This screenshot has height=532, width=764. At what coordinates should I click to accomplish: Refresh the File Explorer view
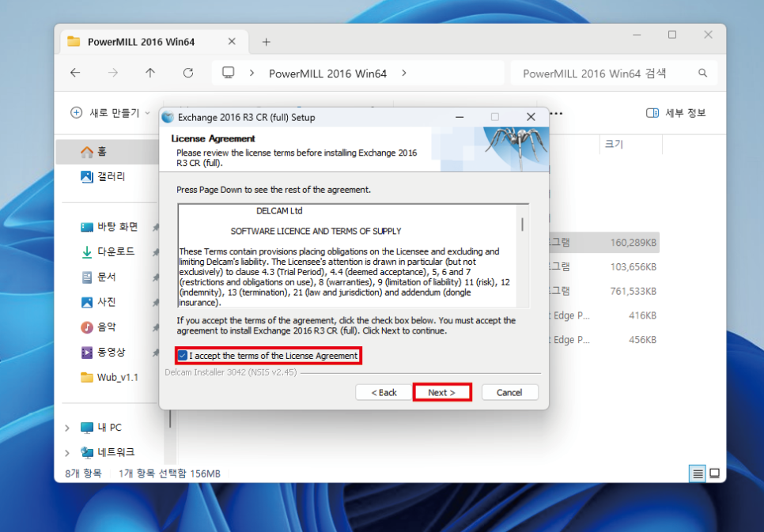pyautogui.click(x=188, y=73)
